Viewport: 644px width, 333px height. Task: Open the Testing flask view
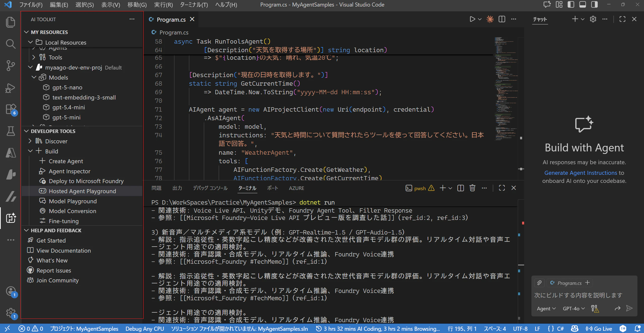tap(10, 131)
